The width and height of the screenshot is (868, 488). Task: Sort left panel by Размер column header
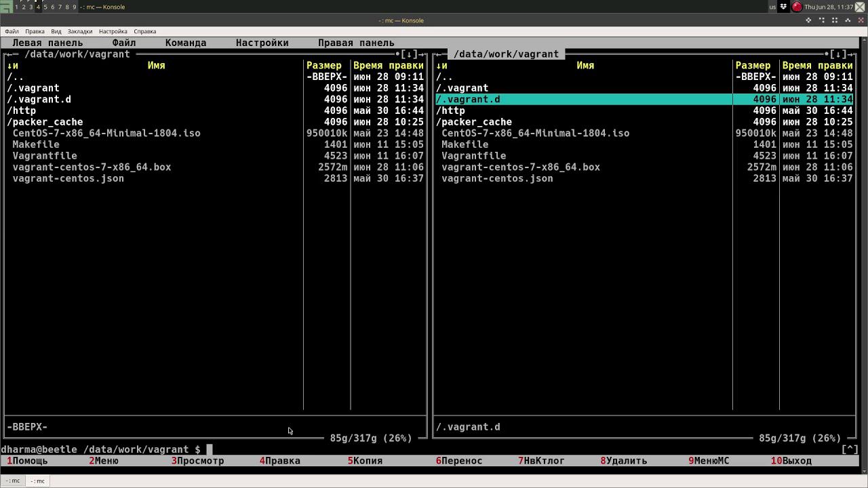(324, 66)
